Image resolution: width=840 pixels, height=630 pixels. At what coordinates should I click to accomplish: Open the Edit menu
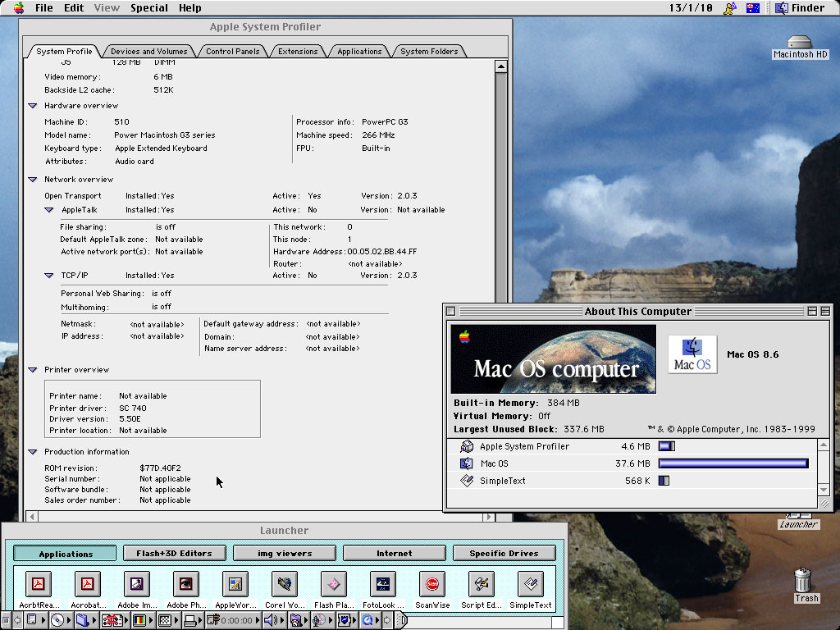(74, 8)
